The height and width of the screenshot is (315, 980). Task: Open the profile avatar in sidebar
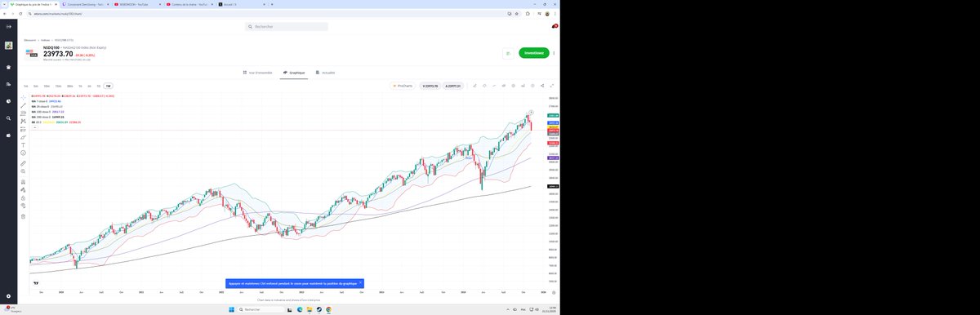pos(8,47)
